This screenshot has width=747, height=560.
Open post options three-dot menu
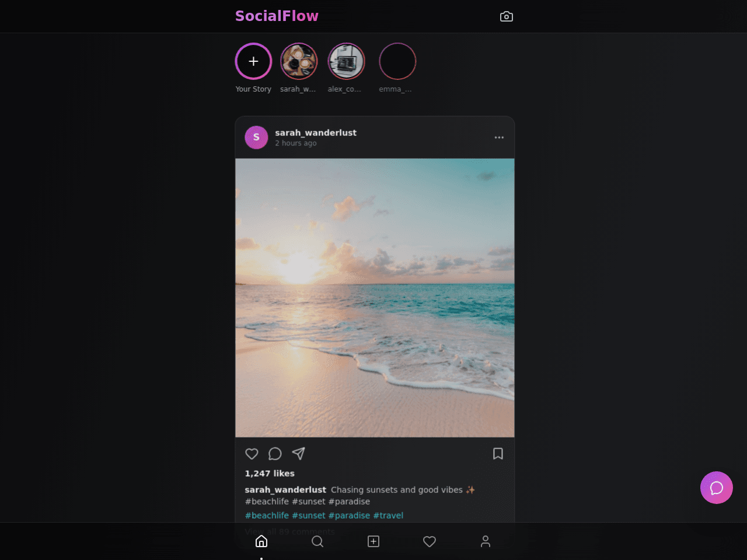499,138
